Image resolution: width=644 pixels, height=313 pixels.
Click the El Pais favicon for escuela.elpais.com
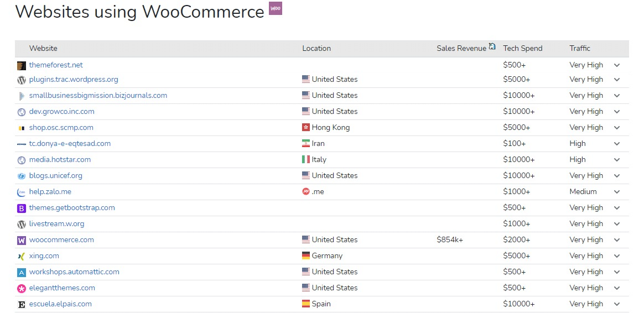tap(22, 304)
